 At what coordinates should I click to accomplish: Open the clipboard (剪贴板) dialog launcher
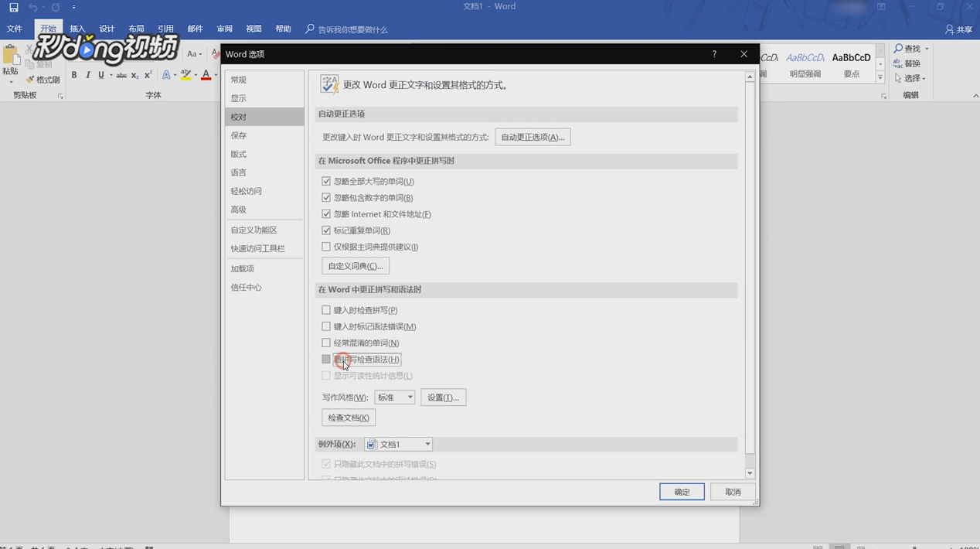coord(60,96)
